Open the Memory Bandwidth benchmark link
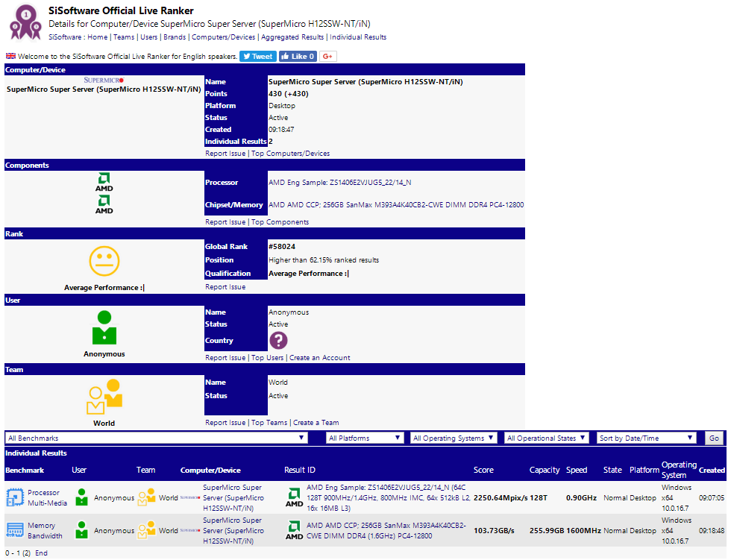731x560 pixels. [45, 530]
